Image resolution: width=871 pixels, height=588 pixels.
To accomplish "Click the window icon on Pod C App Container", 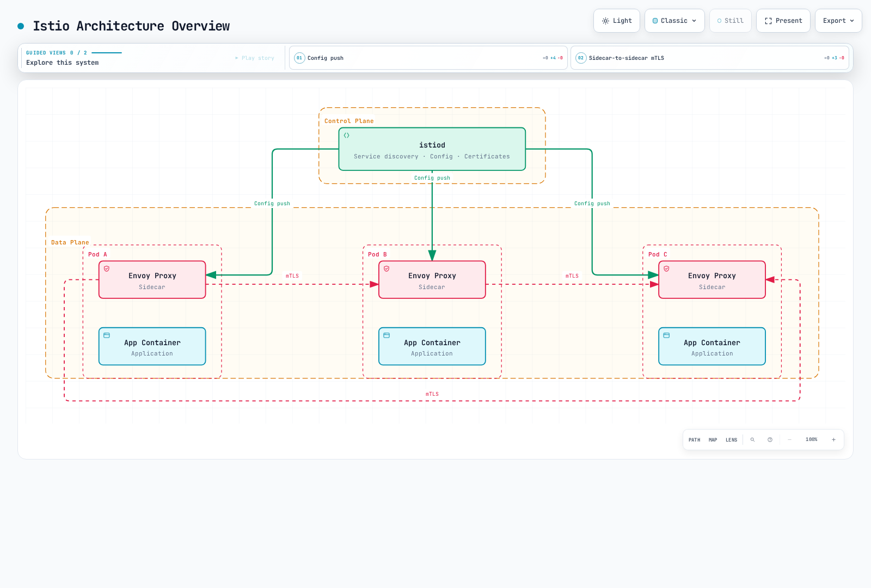I will click(x=666, y=335).
